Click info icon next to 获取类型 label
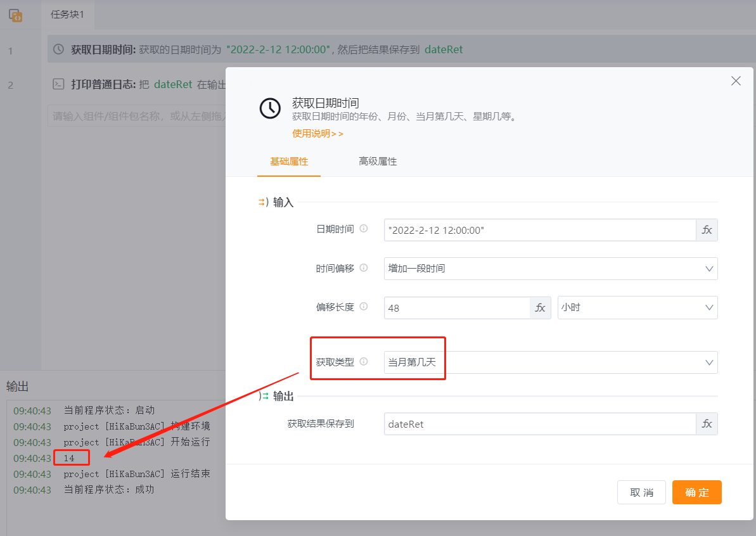The height and width of the screenshot is (536, 756). 364,362
